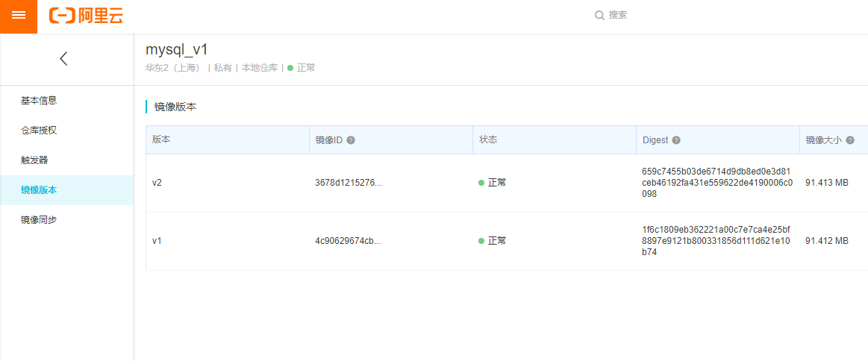The height and width of the screenshot is (361, 868).
Task: Click the Alibaba Cloud logo
Action: pos(86,16)
